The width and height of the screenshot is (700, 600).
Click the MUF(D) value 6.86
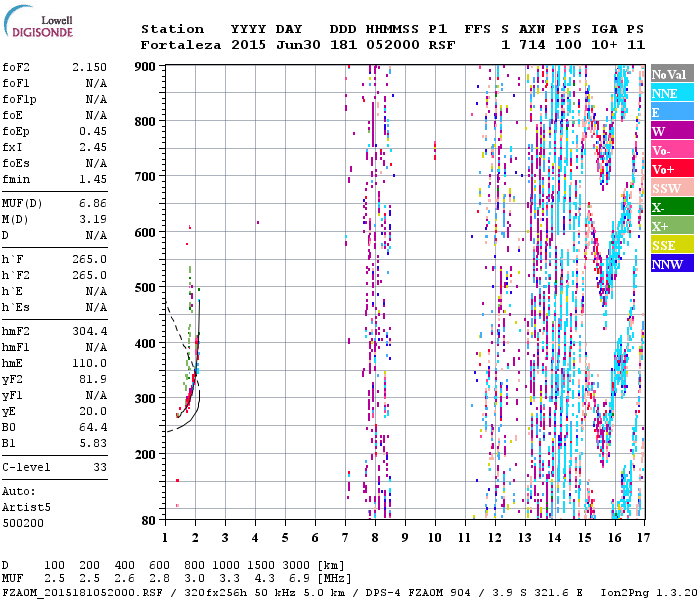93,203
